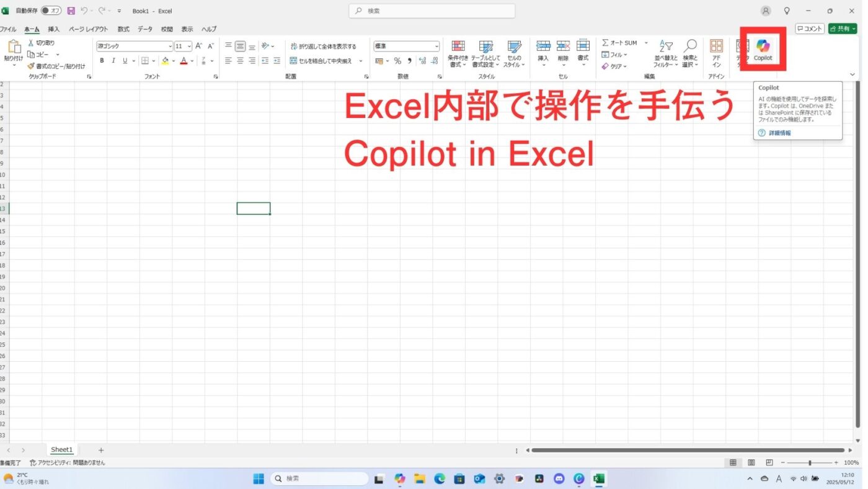Align text left
This screenshot has height=489, width=868.
(x=228, y=61)
